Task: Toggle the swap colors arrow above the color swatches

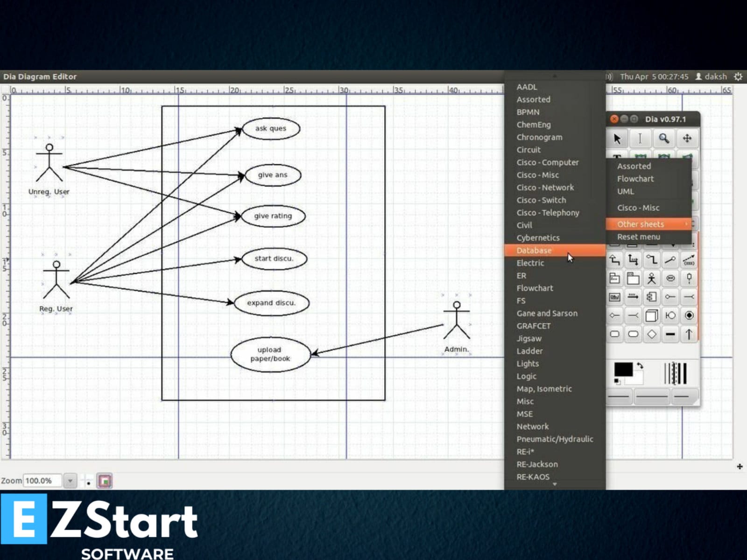Action: coord(639,364)
